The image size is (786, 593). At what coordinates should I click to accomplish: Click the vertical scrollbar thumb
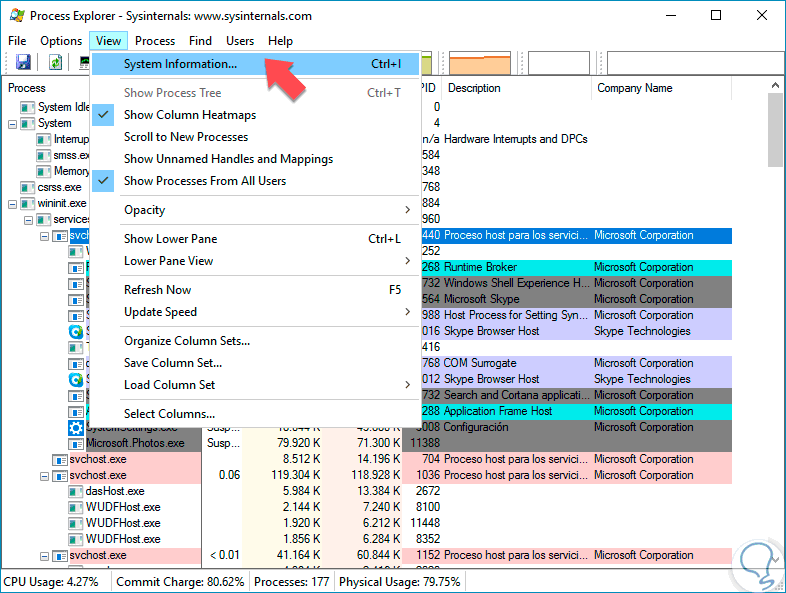(775, 130)
